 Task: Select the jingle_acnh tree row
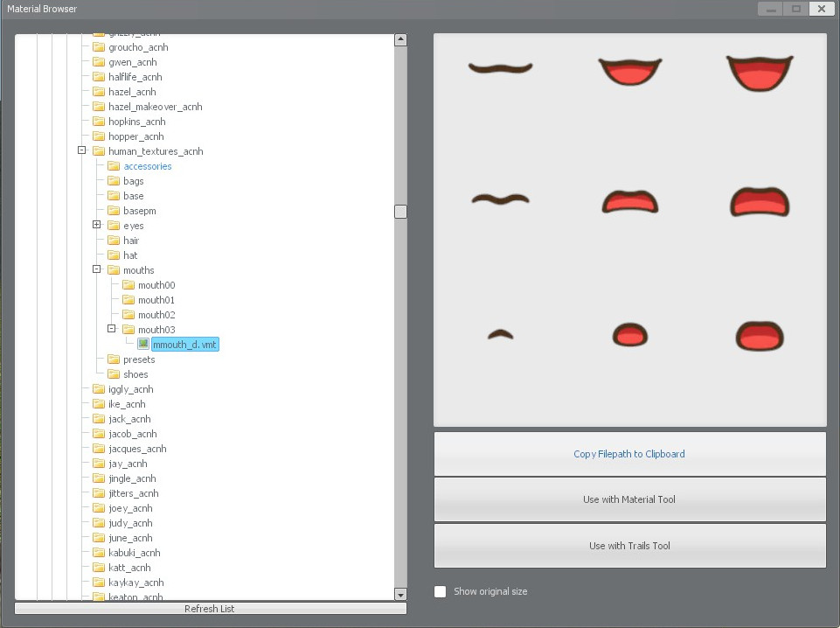click(132, 478)
